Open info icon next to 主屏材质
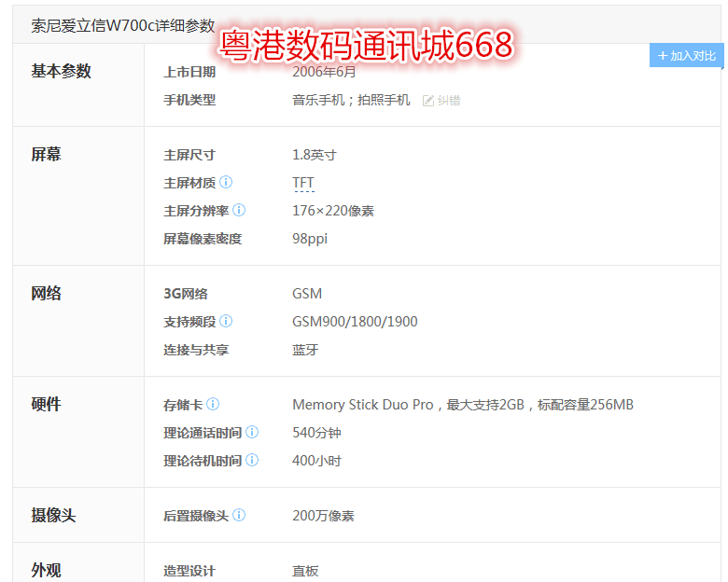Image resolution: width=728 pixels, height=582 pixels. coord(226,182)
